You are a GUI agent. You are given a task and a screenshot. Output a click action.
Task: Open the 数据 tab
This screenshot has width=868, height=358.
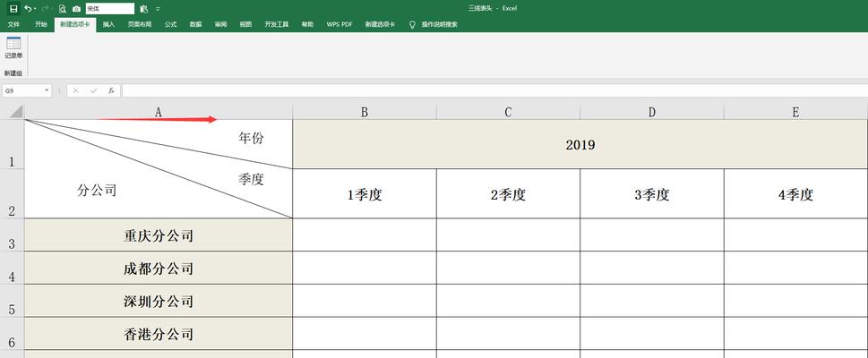click(x=195, y=24)
